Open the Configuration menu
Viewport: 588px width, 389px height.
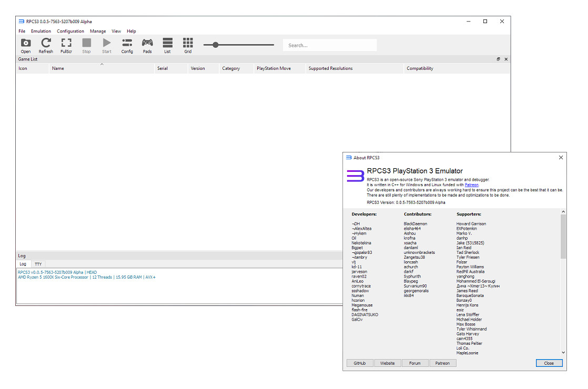[70, 31]
